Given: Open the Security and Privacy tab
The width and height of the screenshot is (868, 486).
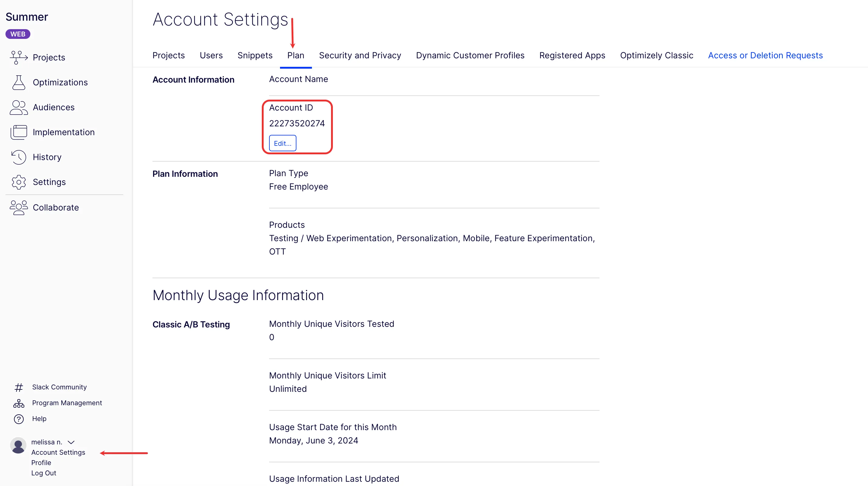Looking at the screenshot, I should click(360, 55).
